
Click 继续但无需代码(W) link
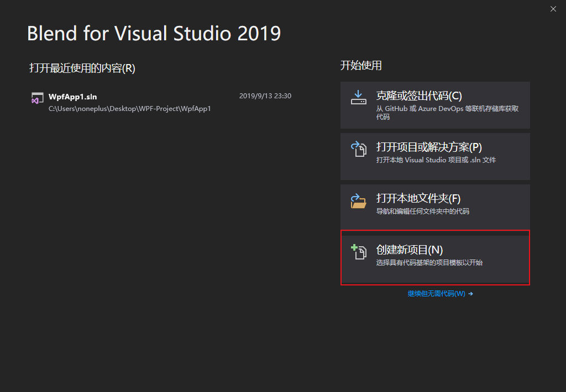coord(436,294)
